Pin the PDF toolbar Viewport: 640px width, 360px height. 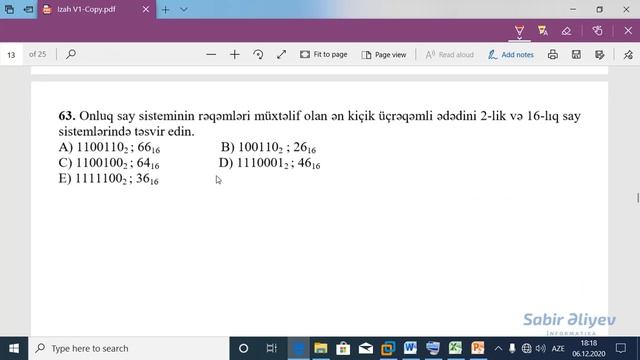(628, 54)
